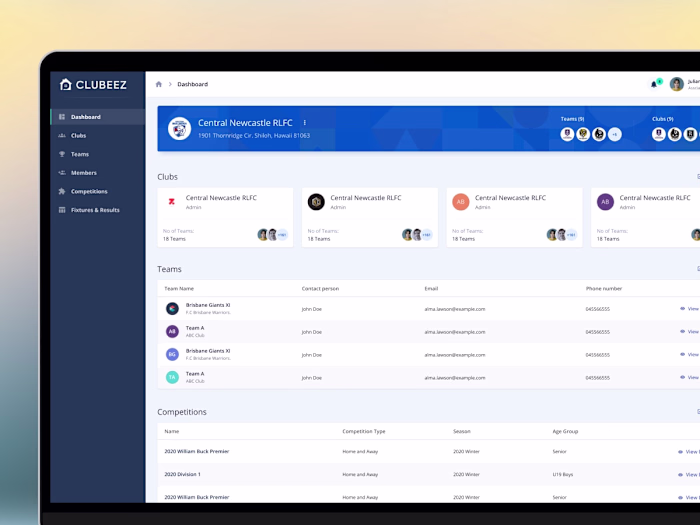View the first 2020 William Buck Premier competition
700x525 pixels.
point(688,452)
